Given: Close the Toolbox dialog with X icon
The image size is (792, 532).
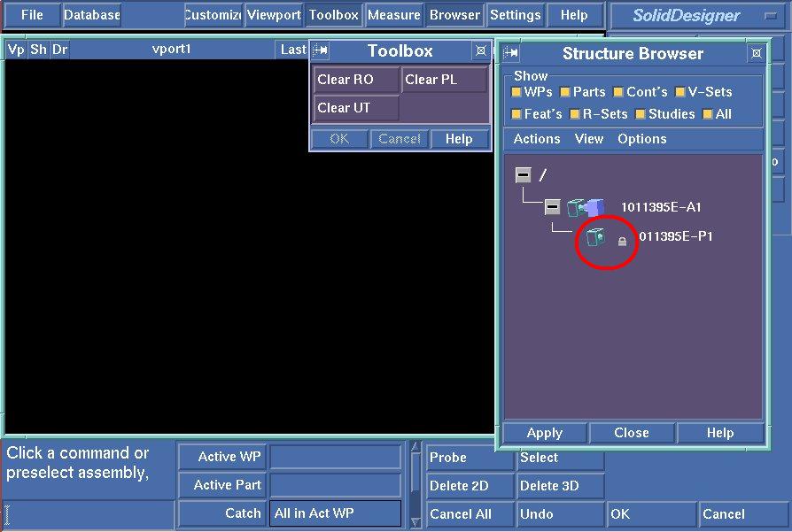Looking at the screenshot, I should click(x=481, y=50).
